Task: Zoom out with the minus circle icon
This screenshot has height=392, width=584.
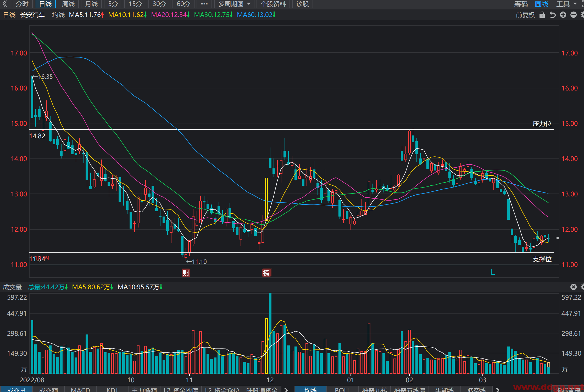Action: 573,15
